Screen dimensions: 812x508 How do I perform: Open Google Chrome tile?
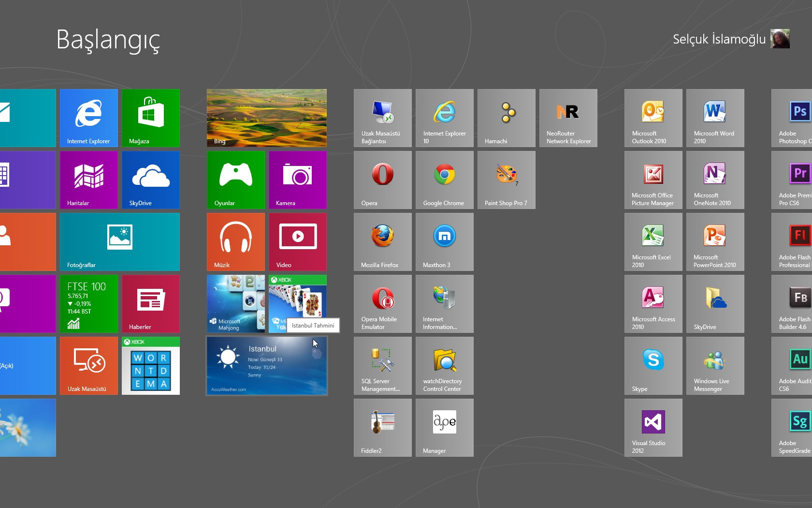pos(445,180)
